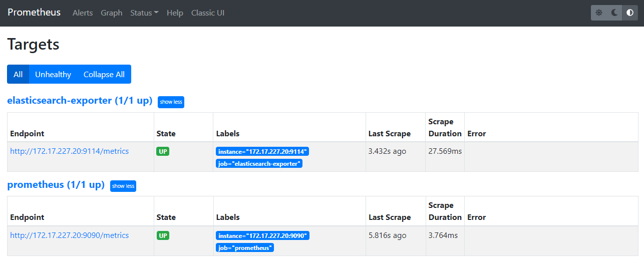Open http://172.17.227.20:9090/metrics endpoint link

tap(70, 235)
